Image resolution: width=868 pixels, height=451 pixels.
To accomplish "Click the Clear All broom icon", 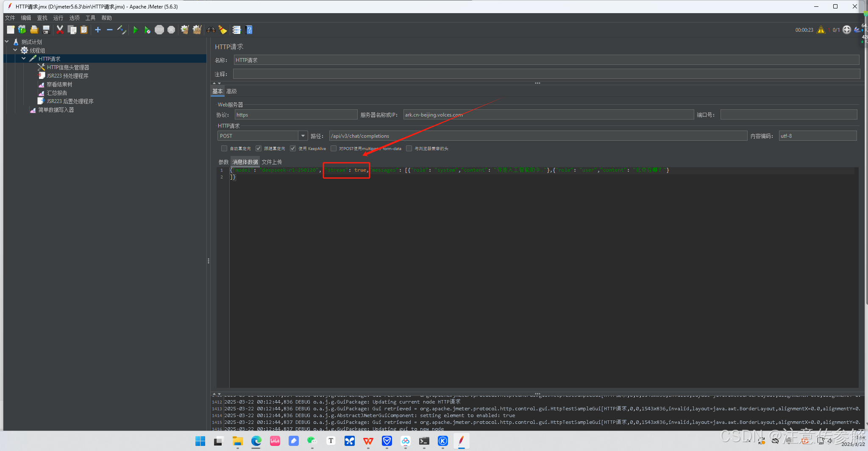I will point(197,30).
